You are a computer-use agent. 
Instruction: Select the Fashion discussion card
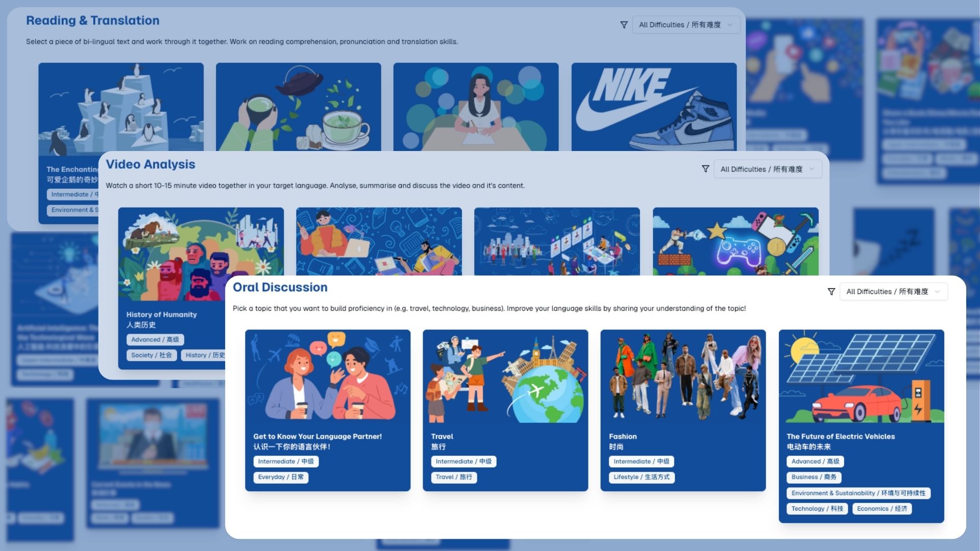(x=683, y=410)
